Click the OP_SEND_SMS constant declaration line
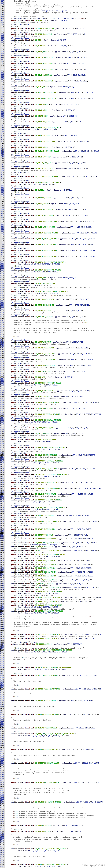This screenshot has width=107, height=868. [43, 147]
